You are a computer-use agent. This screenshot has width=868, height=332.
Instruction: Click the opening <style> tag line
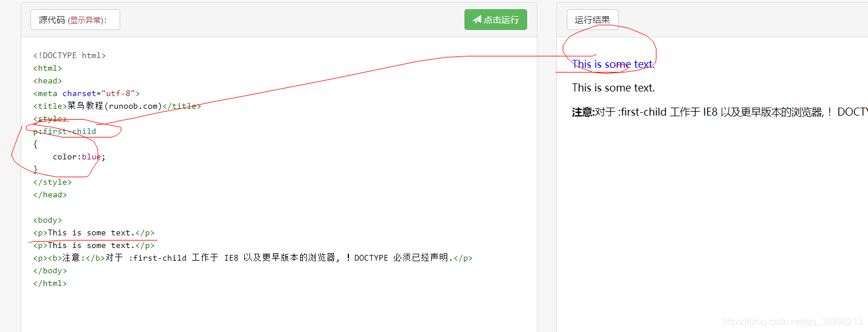pyautogui.click(x=50, y=119)
